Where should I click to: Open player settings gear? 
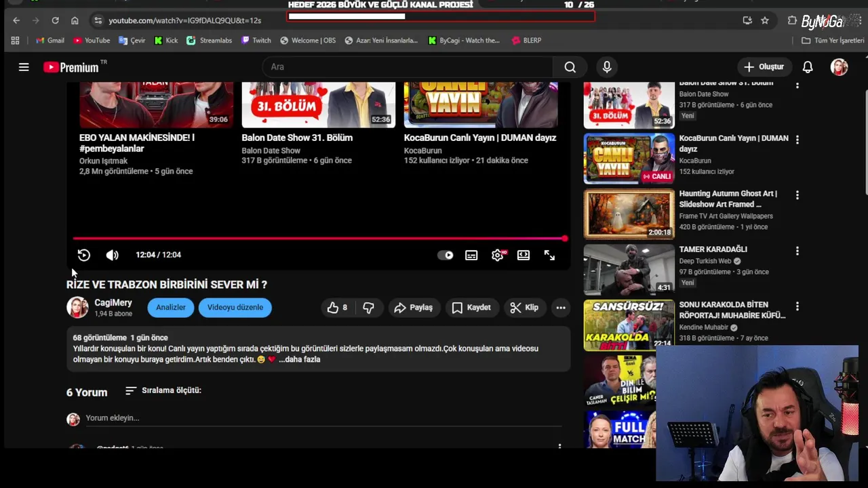(x=498, y=256)
